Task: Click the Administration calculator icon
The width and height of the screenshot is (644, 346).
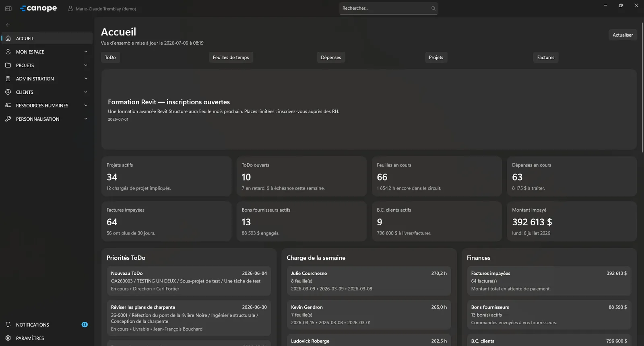Action: tap(8, 78)
